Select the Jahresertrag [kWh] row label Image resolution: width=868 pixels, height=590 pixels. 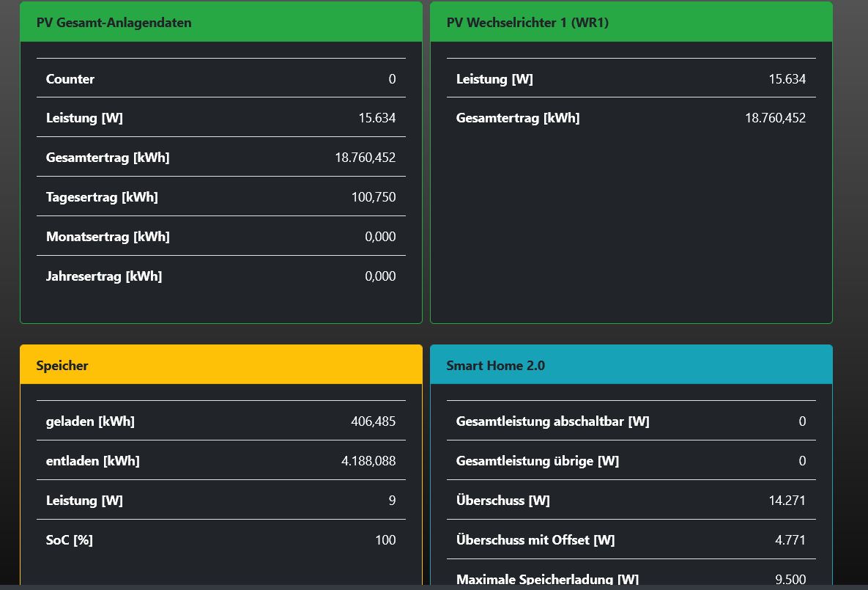tap(104, 276)
